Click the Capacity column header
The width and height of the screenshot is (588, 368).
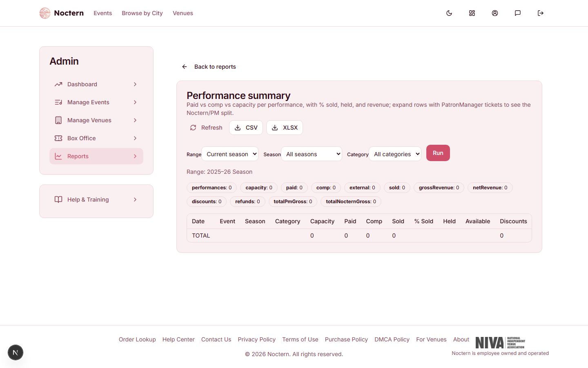click(322, 221)
